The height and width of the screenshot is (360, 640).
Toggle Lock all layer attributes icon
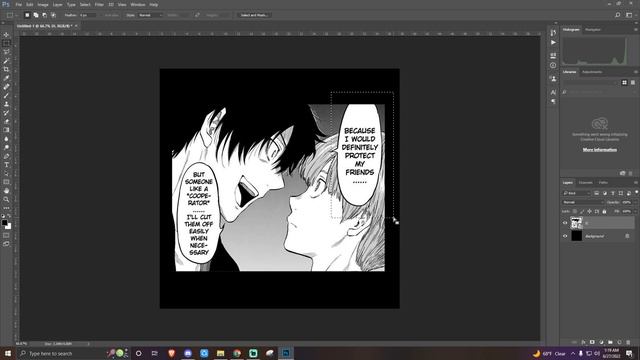(604, 211)
